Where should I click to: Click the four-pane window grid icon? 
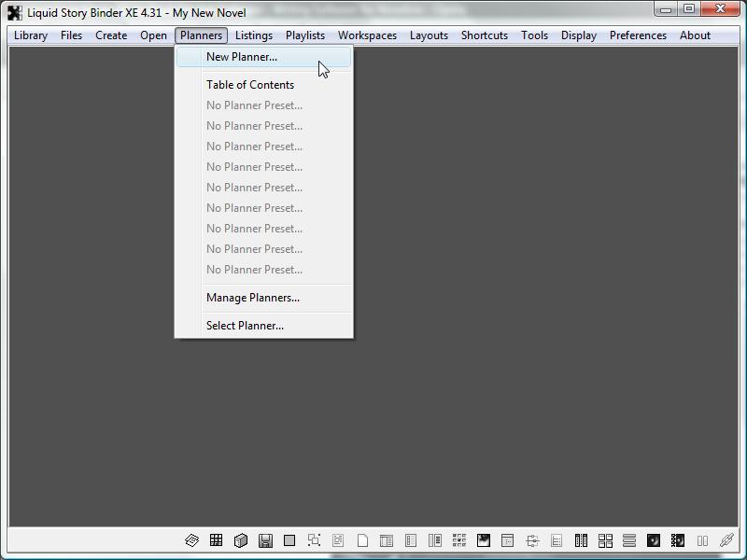pos(605,540)
